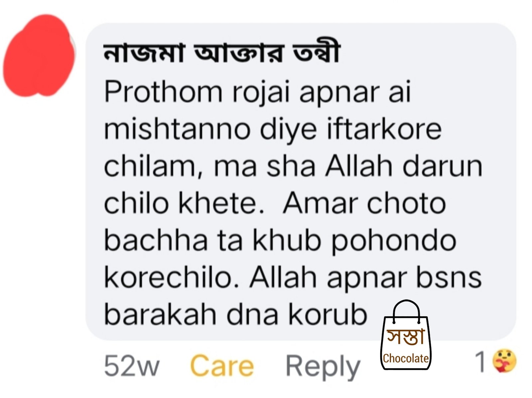Open নাজমা আক্তার তন্বী profile name
The width and height of the screenshot is (532, 398).
point(221,54)
